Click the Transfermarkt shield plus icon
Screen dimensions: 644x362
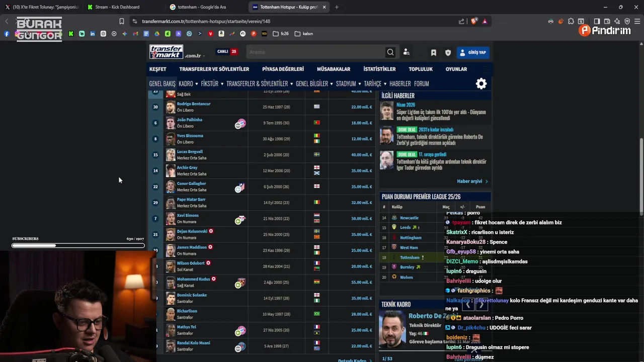pyautogui.click(x=448, y=52)
